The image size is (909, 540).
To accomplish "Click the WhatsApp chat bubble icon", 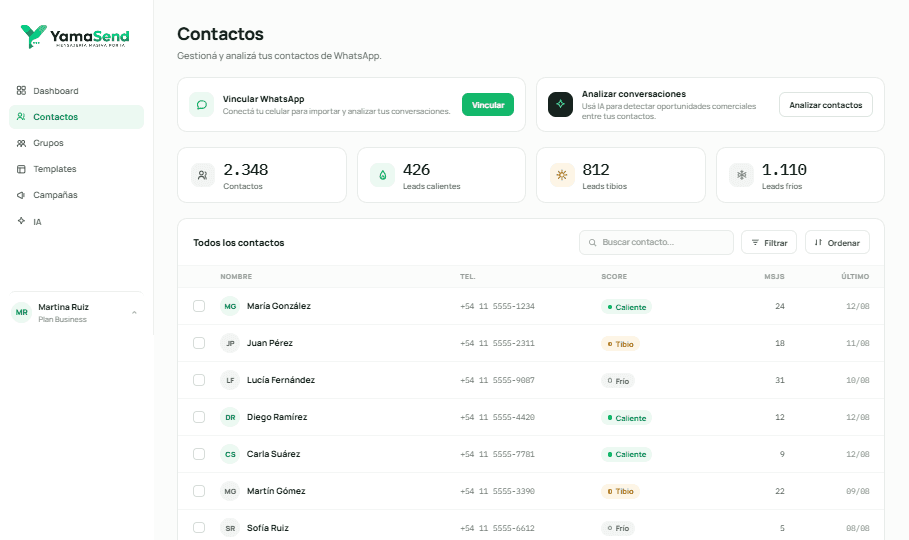I will pos(202,105).
